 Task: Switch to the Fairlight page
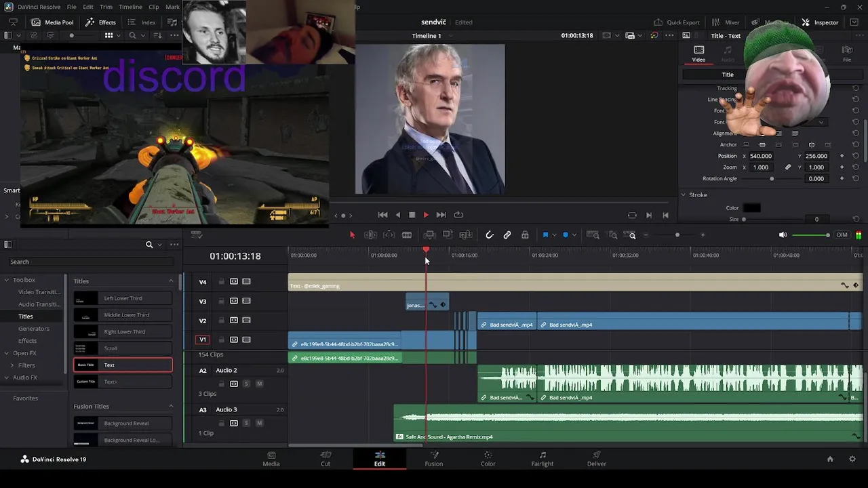tap(542, 459)
